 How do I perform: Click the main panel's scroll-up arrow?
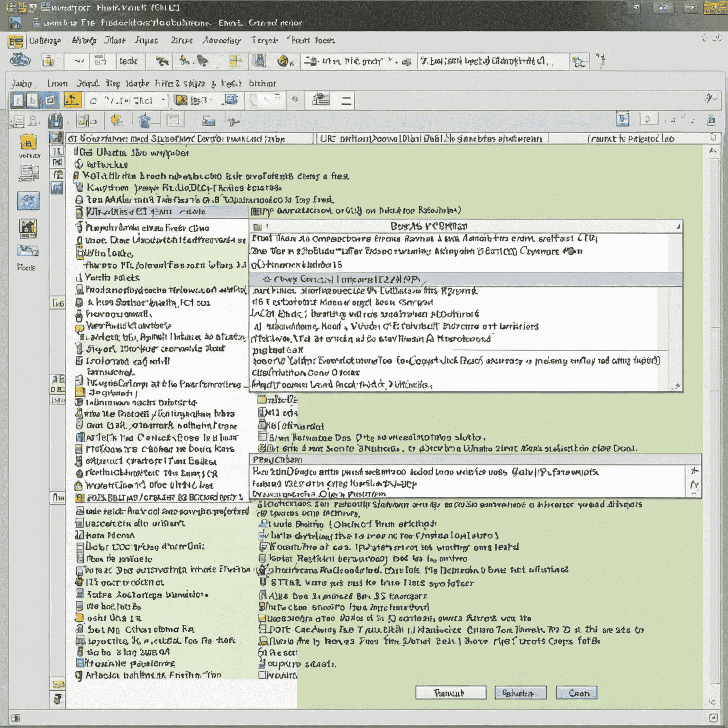(x=713, y=150)
